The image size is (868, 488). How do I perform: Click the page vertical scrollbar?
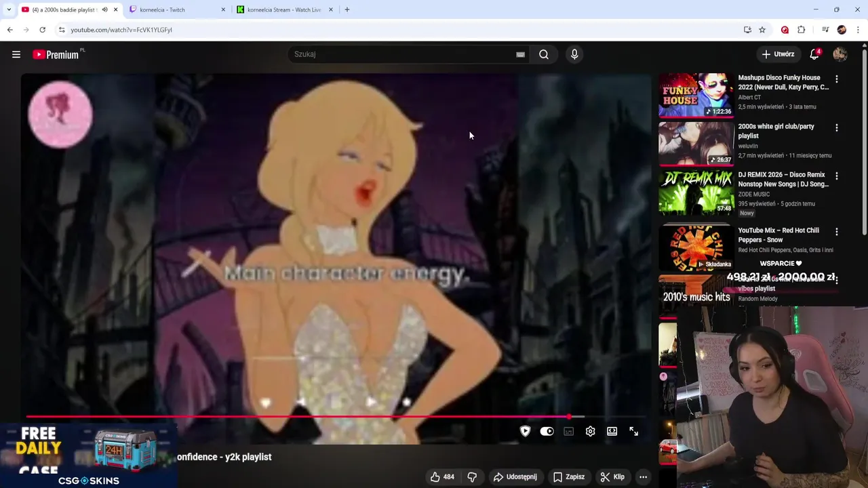click(x=864, y=142)
